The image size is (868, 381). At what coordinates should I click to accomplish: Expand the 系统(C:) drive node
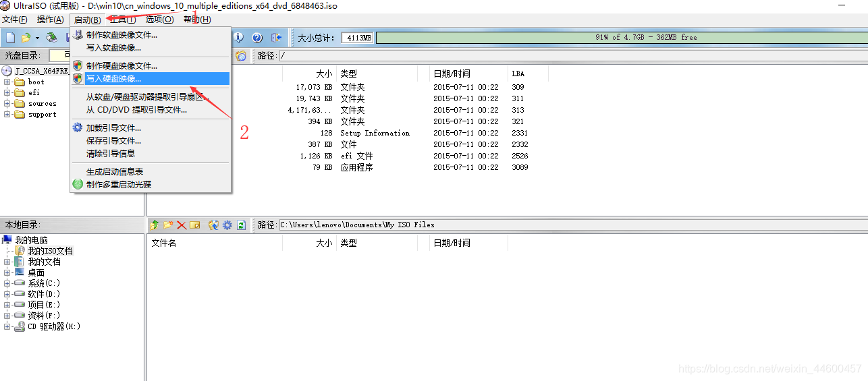pyautogui.click(x=7, y=283)
